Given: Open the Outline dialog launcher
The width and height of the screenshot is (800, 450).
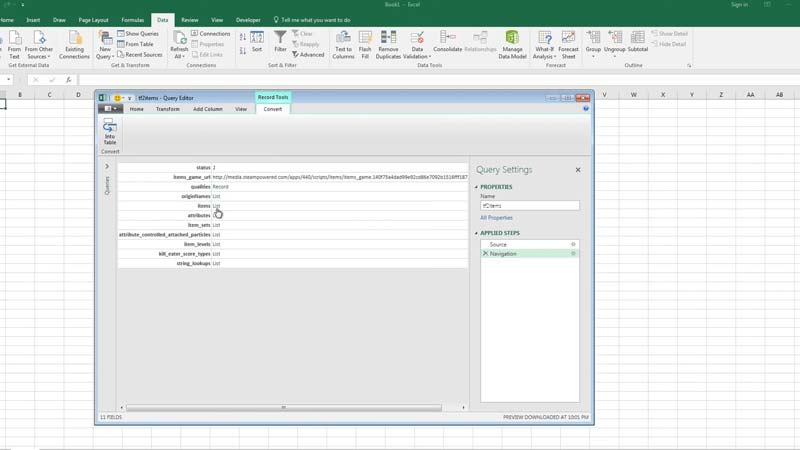Looking at the screenshot, I should click(x=689, y=66).
